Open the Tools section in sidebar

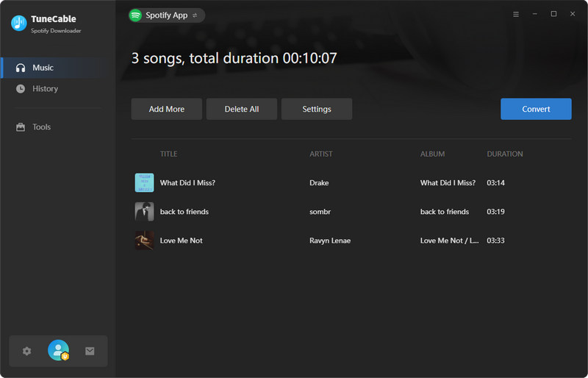pyautogui.click(x=41, y=127)
